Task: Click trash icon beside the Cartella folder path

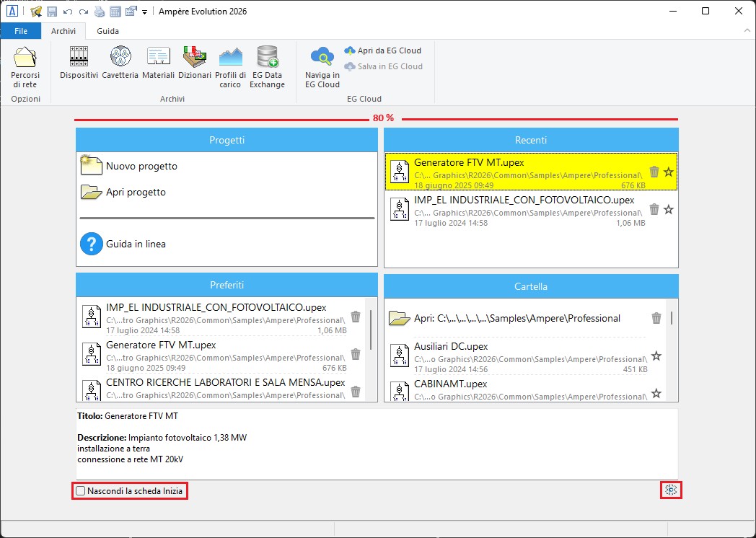Action: point(656,318)
